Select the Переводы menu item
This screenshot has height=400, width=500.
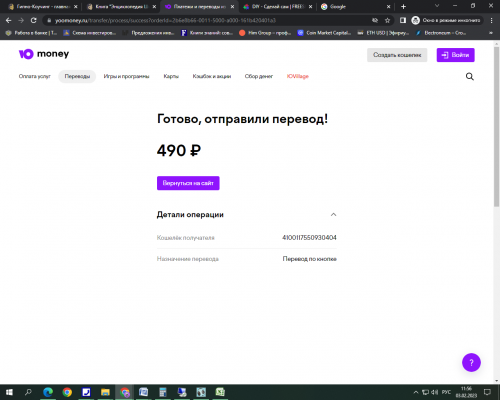tap(77, 76)
